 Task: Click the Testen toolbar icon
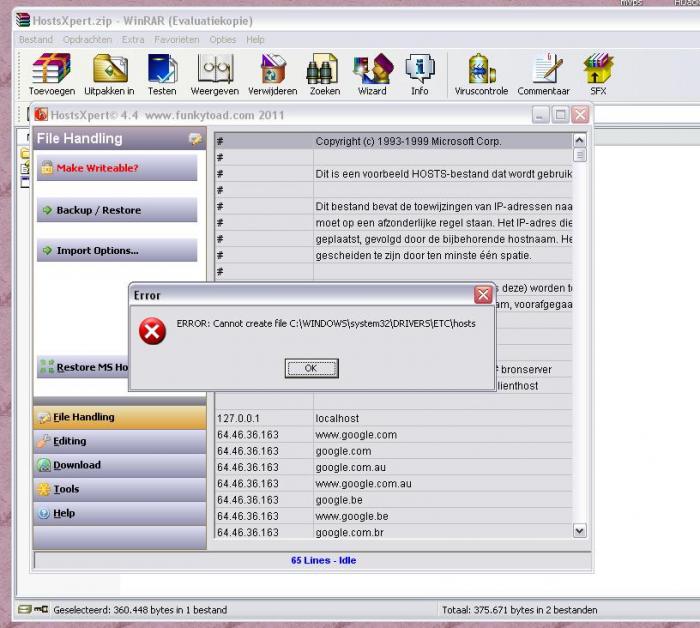162,68
